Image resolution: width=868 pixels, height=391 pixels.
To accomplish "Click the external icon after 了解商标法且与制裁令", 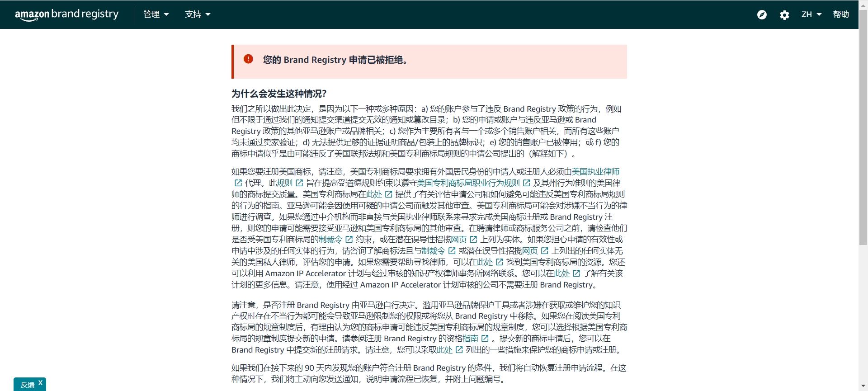I will (x=452, y=251).
